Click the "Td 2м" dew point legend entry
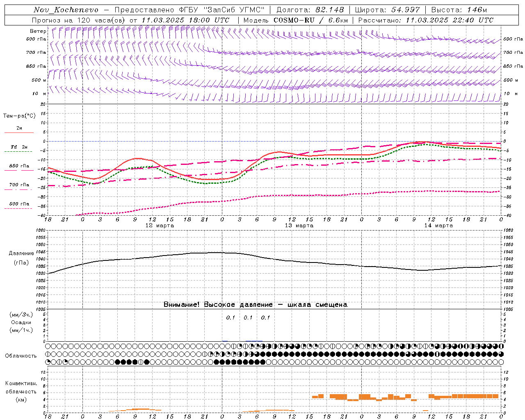Image resolution: width=525 pixels, height=420 pixels. tap(19, 147)
